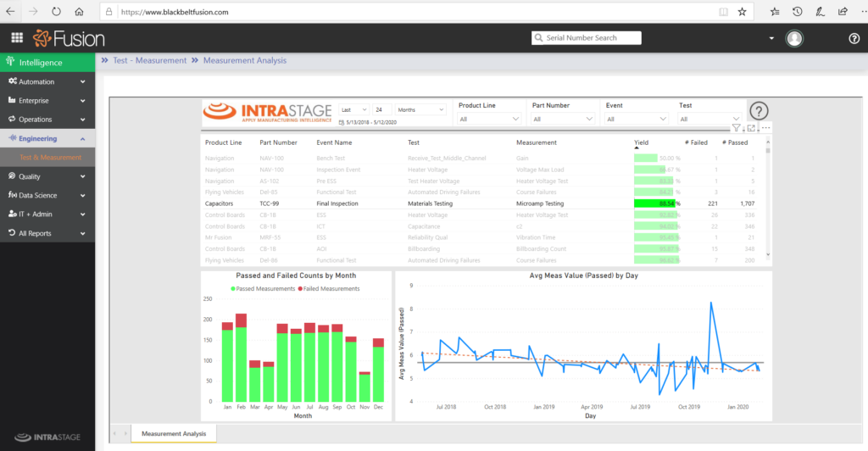Click in the Serial Number Search field

(587, 37)
